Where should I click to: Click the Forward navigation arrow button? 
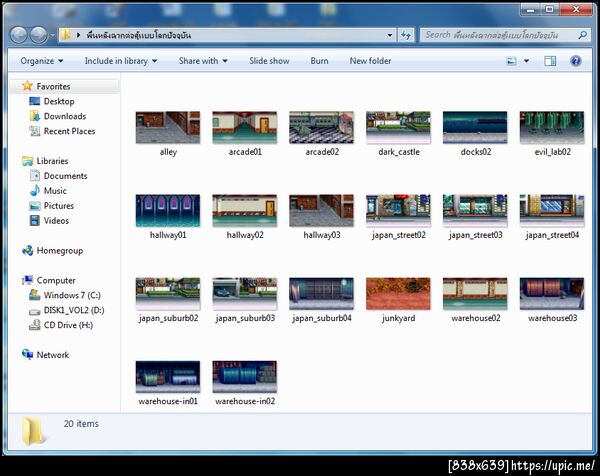[39, 35]
